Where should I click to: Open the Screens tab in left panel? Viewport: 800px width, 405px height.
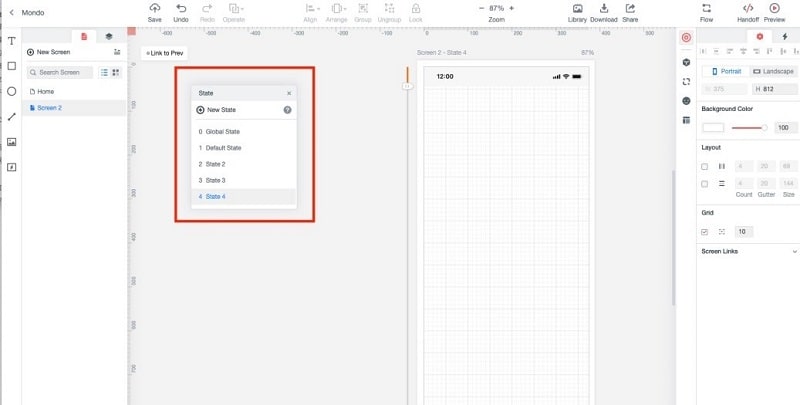[84, 37]
